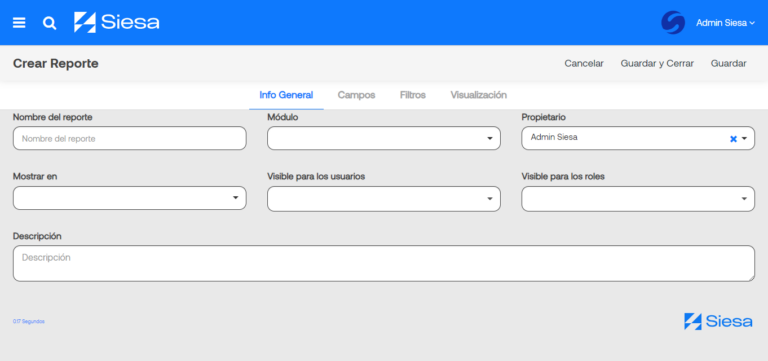Click the Cancelar button
This screenshot has width=768, height=361.
pos(584,64)
